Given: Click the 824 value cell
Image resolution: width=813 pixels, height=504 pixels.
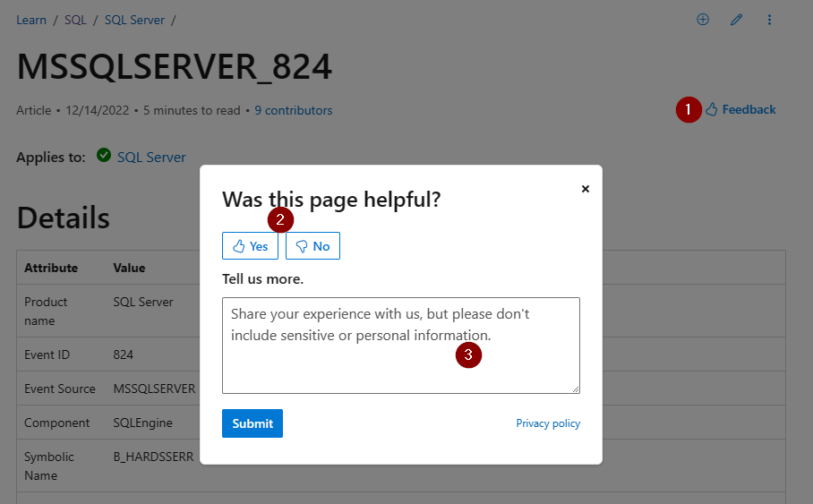Looking at the screenshot, I should 124,355.
